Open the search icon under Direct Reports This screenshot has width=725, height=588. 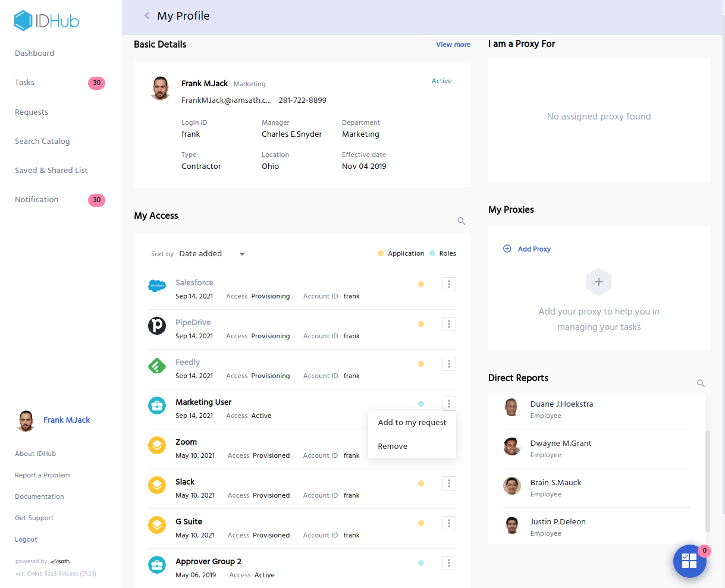(x=701, y=383)
